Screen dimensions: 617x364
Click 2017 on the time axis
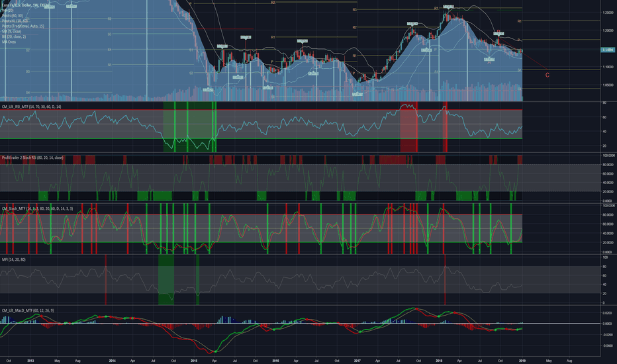(357, 361)
